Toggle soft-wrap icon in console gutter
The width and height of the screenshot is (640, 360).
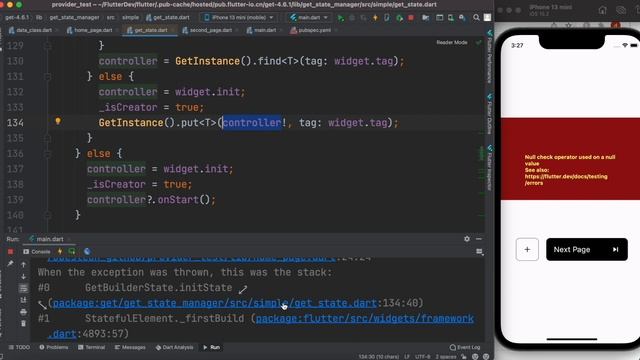coord(23,288)
